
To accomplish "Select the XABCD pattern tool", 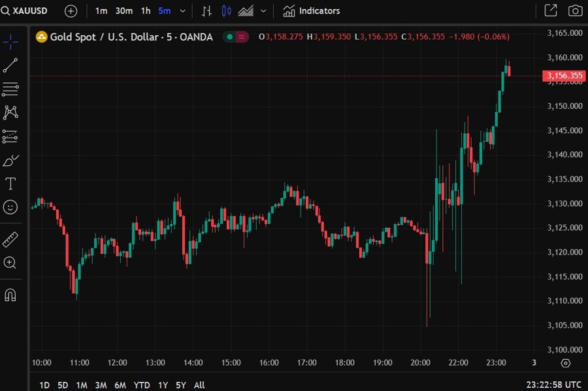I will (x=10, y=112).
